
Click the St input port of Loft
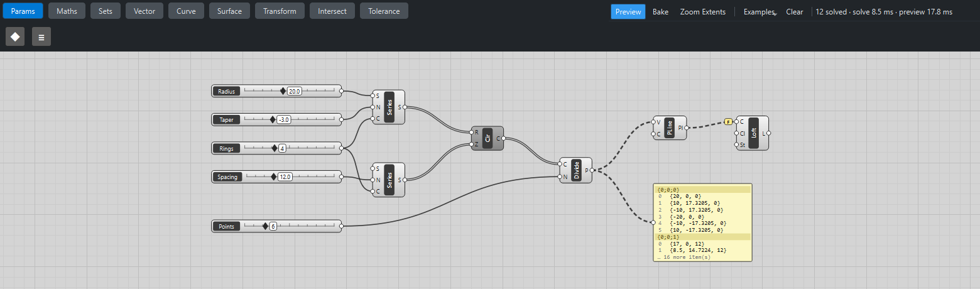(737, 144)
